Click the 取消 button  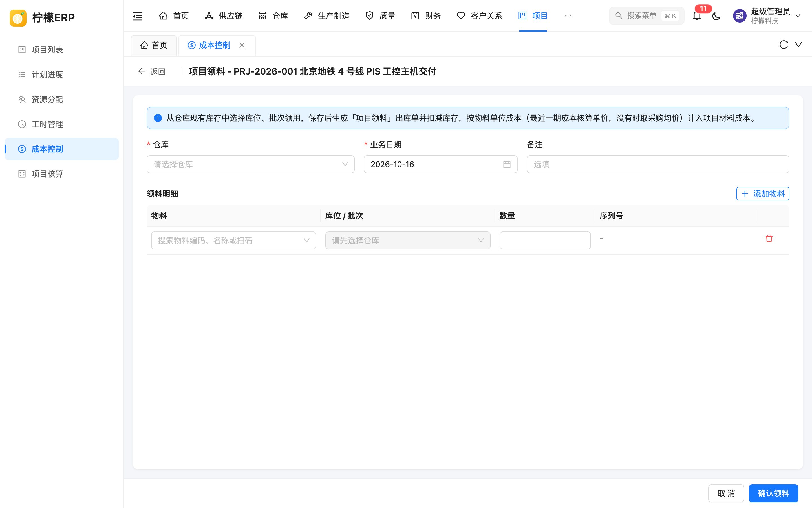point(726,493)
